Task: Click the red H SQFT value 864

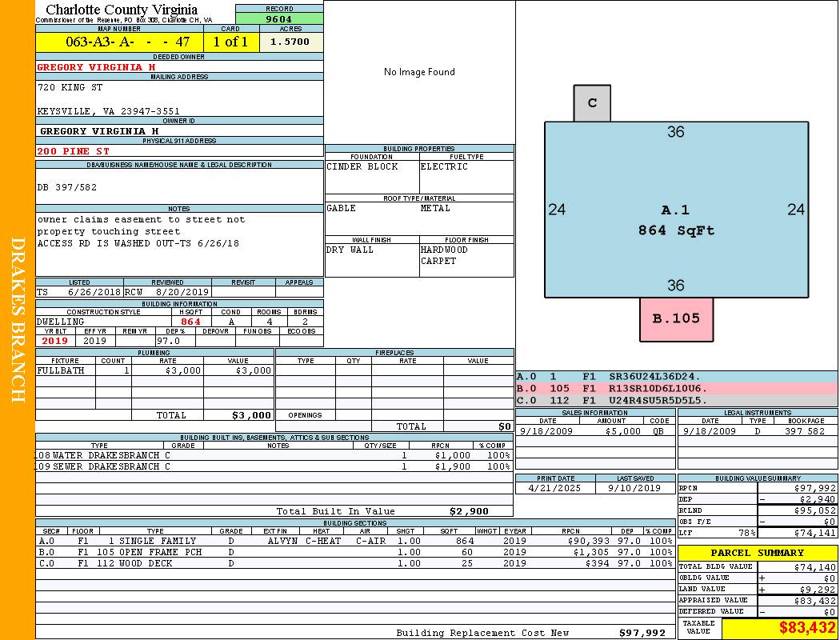Action: [190, 322]
